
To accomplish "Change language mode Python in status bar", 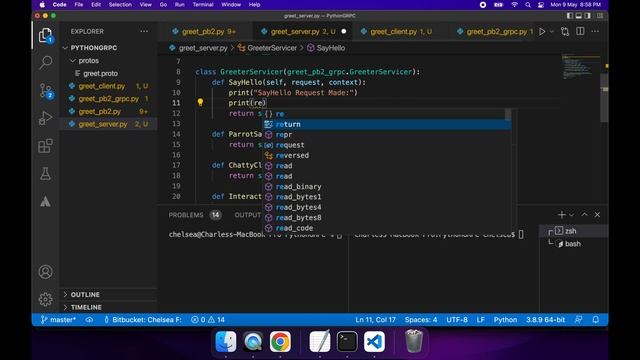I will 505,320.
